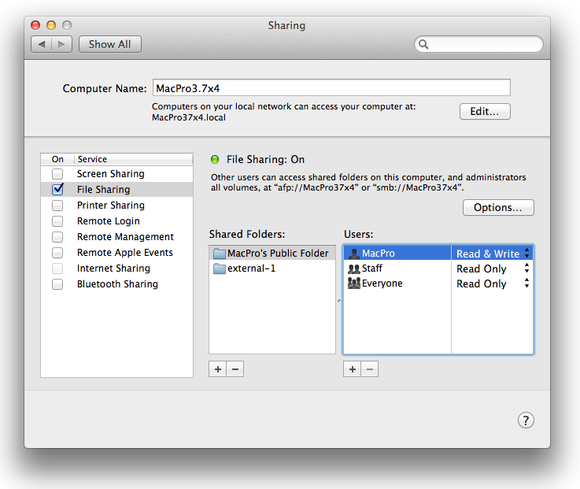The image size is (580, 489).
Task: Select Internet Sharing service row
Action: click(x=117, y=269)
